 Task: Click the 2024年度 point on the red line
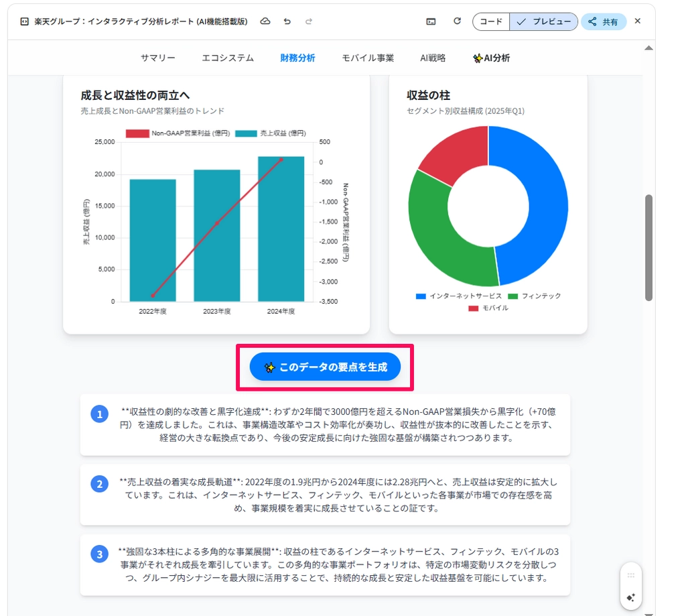(x=281, y=160)
